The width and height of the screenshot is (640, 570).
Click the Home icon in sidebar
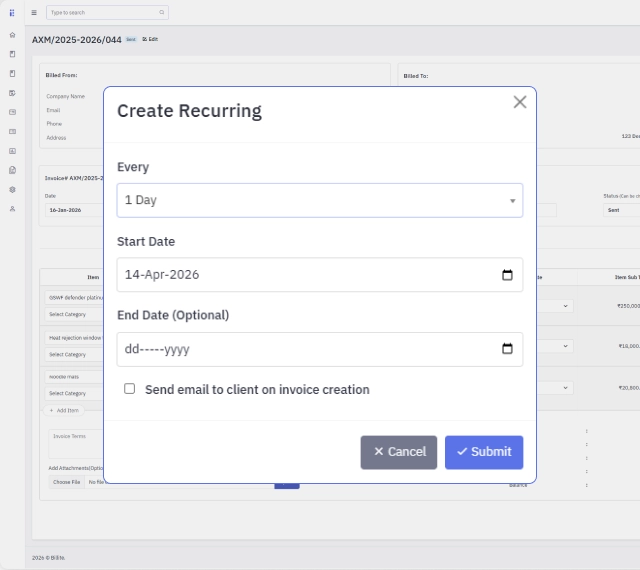pos(12,35)
